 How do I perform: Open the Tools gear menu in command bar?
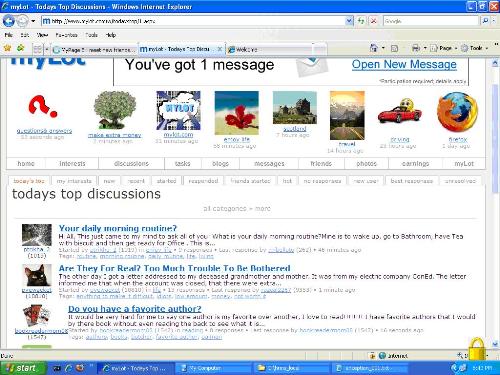(475, 48)
